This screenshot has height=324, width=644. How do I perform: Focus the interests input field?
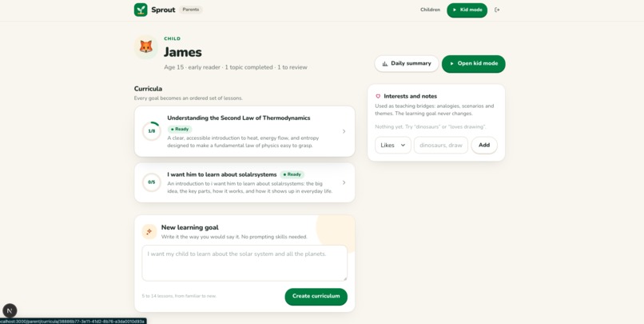point(441,145)
